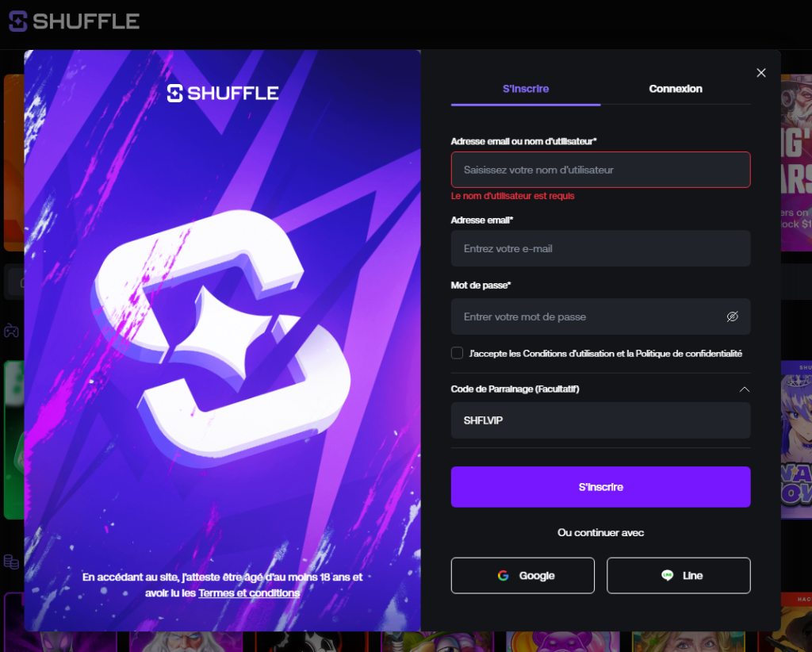This screenshot has height=652, width=812.
Task: Continue with the Line button
Action: pyautogui.click(x=679, y=575)
